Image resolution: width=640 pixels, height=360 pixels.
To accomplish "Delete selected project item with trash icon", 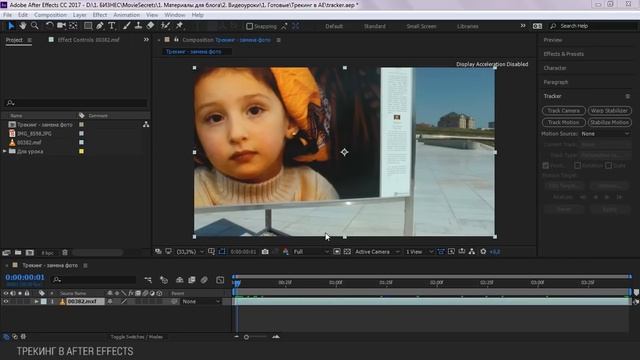I will 64,253.
